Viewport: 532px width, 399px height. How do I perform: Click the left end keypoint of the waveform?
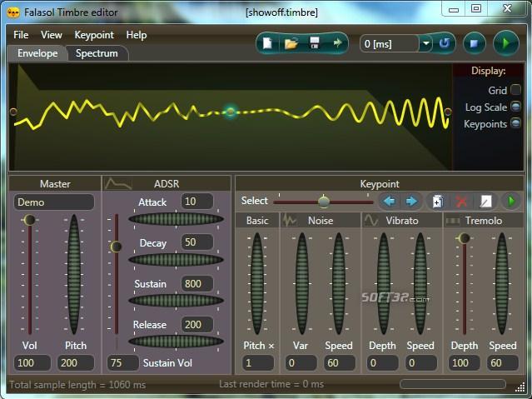(13, 112)
